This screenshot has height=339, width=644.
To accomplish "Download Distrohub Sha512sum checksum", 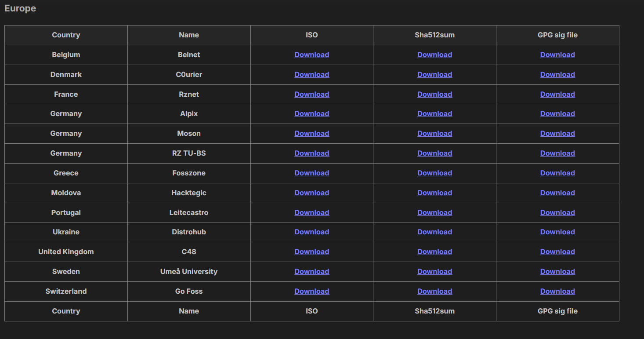I will pos(434,232).
